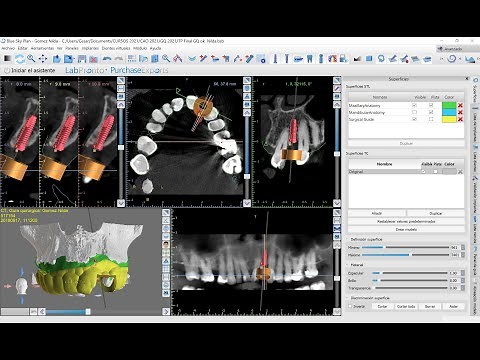The image size is (480, 360).
Task: Open the Dientes virtuales menu
Action: [x=116, y=48]
